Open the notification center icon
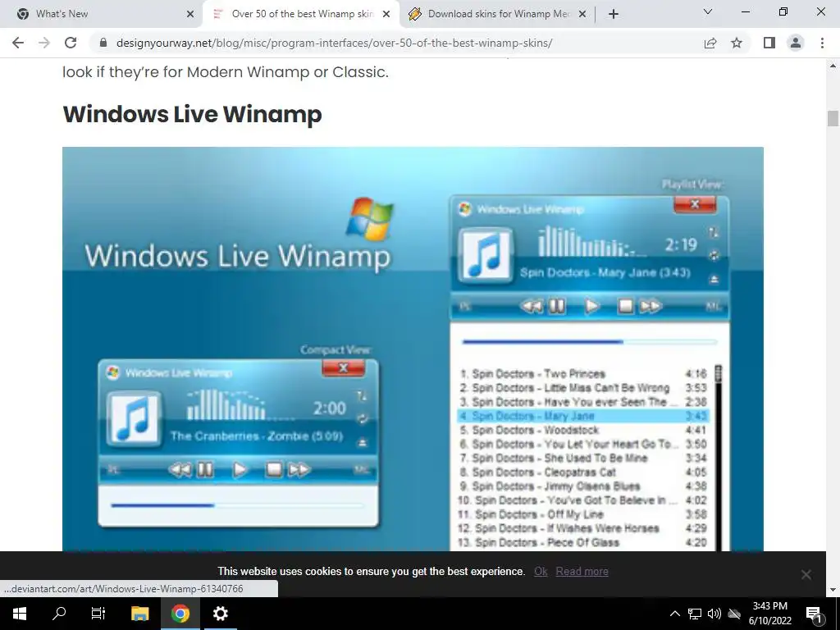Screen dimensions: 840x630 pos(814,614)
